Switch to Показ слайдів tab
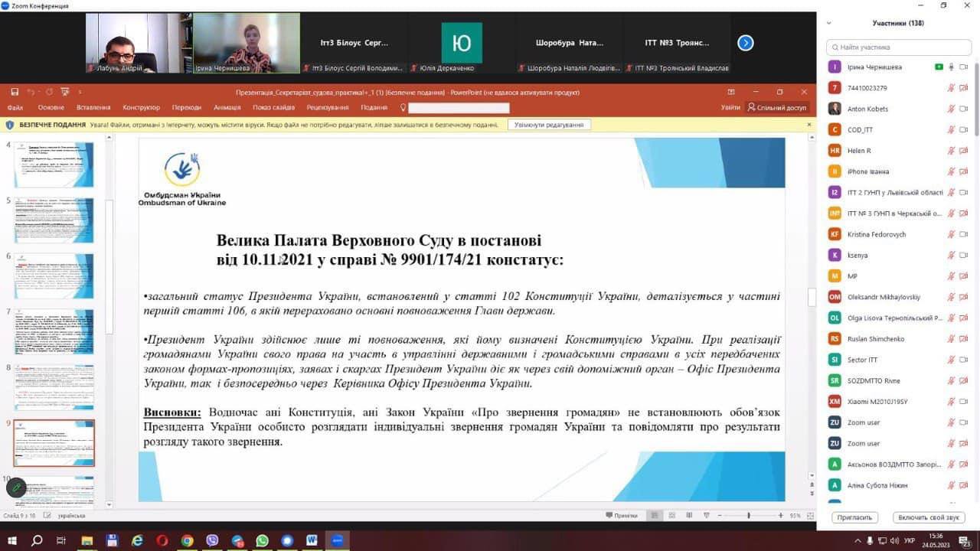 [x=273, y=108]
